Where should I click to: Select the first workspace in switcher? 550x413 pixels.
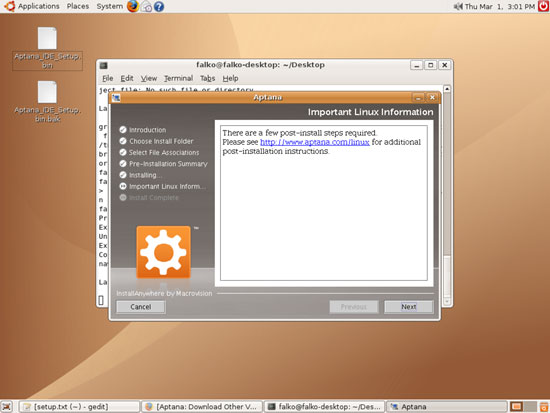tap(516, 407)
